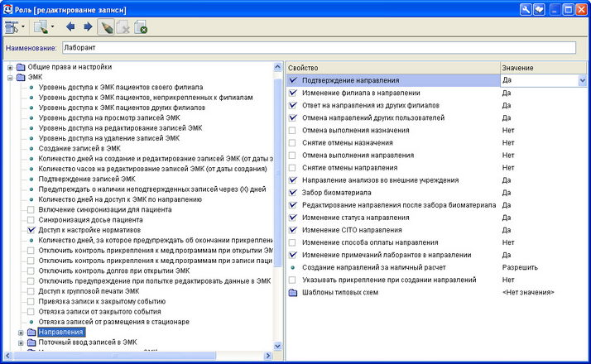The image size is (591, 364).
Task: Click the Свойство column header
Action: point(392,68)
